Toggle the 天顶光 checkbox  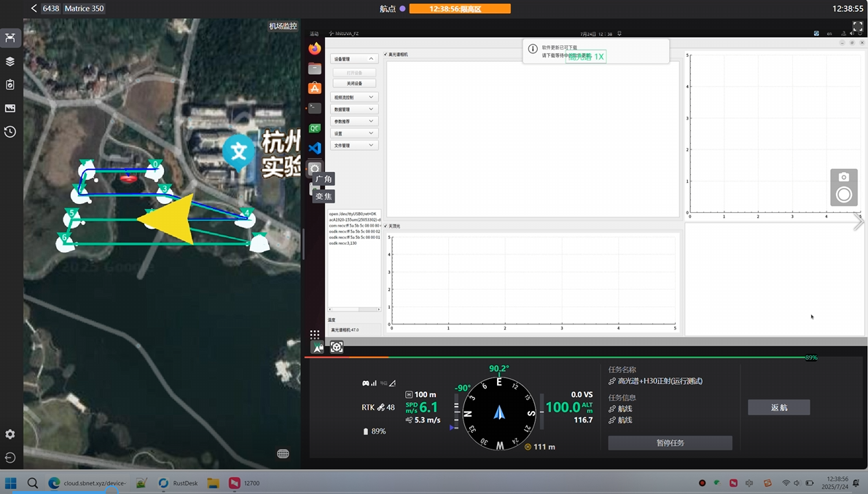click(386, 227)
